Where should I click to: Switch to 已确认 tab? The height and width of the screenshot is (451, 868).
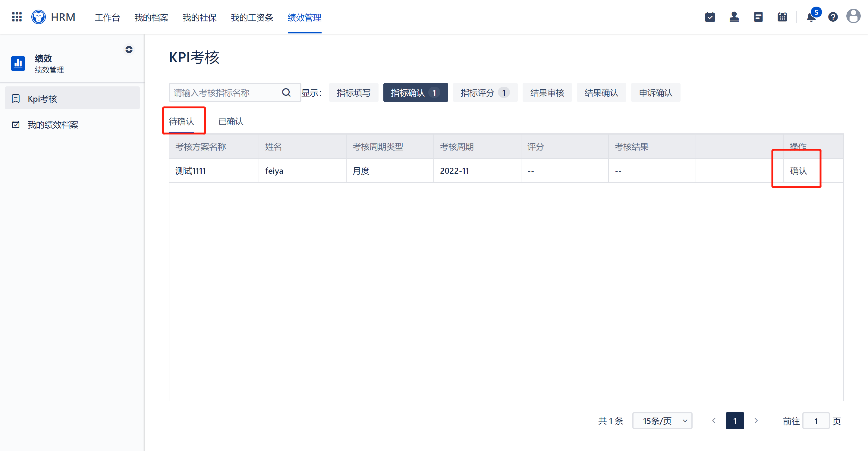[x=231, y=121]
